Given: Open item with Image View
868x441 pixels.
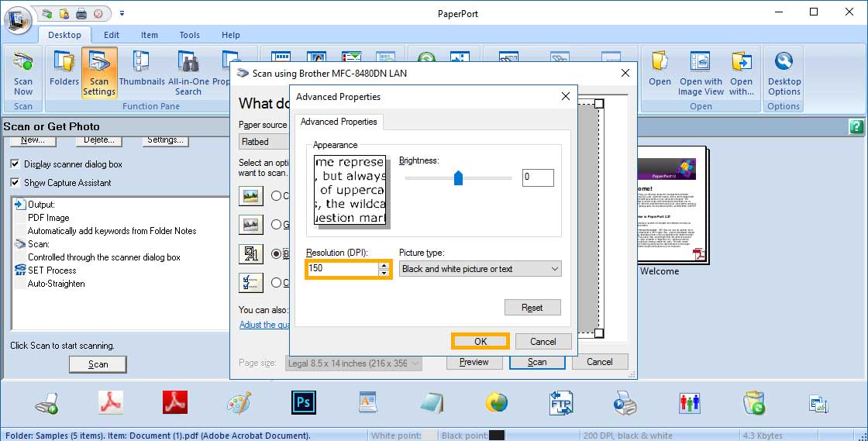Looking at the screenshot, I should 701,73.
